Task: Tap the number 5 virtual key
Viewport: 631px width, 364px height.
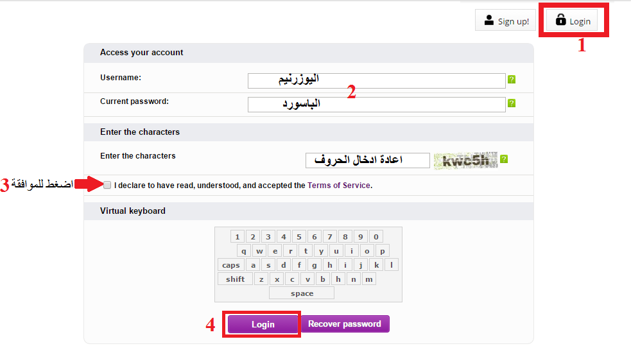Action: pyautogui.click(x=299, y=237)
